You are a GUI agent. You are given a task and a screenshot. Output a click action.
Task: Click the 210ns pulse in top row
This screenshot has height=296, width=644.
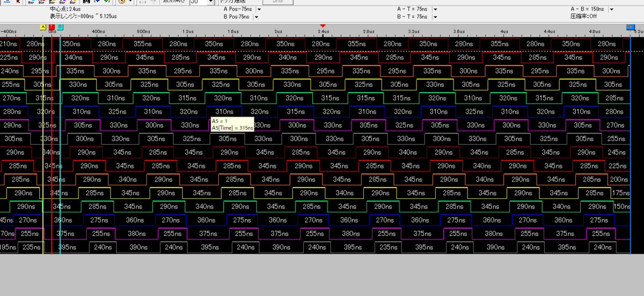9,43
